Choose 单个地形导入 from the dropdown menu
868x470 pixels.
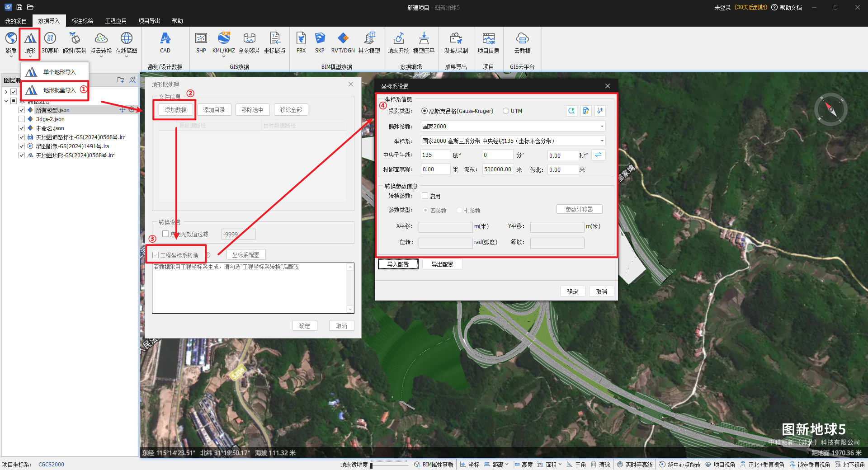pyautogui.click(x=59, y=72)
